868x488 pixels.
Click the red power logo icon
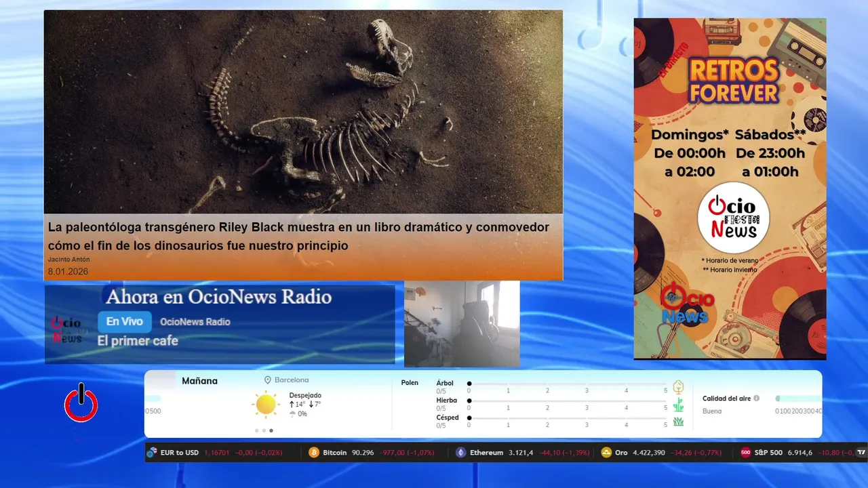coord(81,404)
